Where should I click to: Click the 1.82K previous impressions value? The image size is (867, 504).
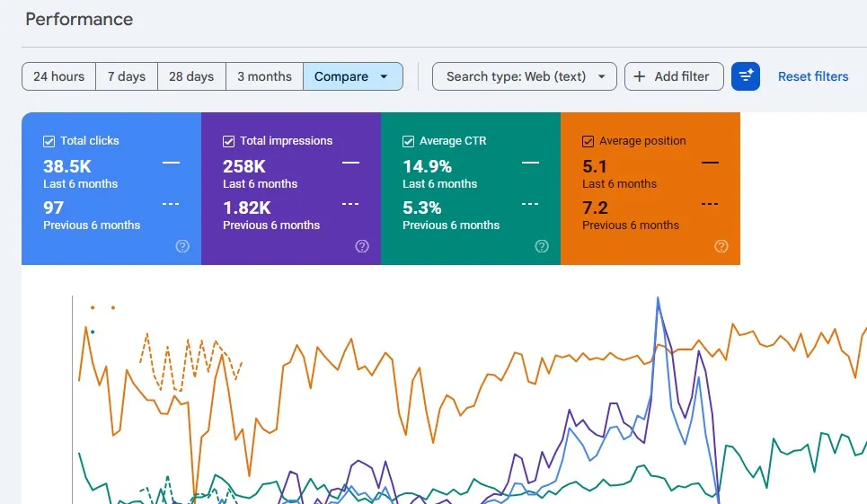pyautogui.click(x=246, y=208)
